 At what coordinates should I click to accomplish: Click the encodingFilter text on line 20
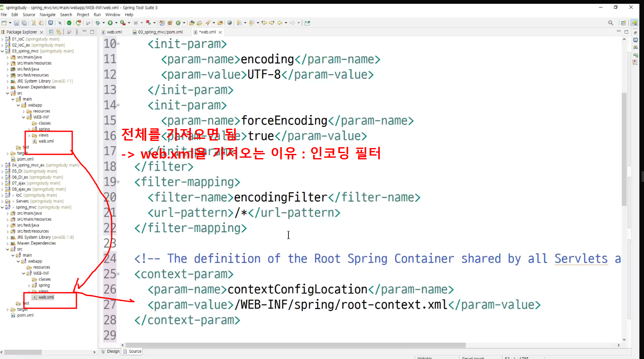(280, 197)
